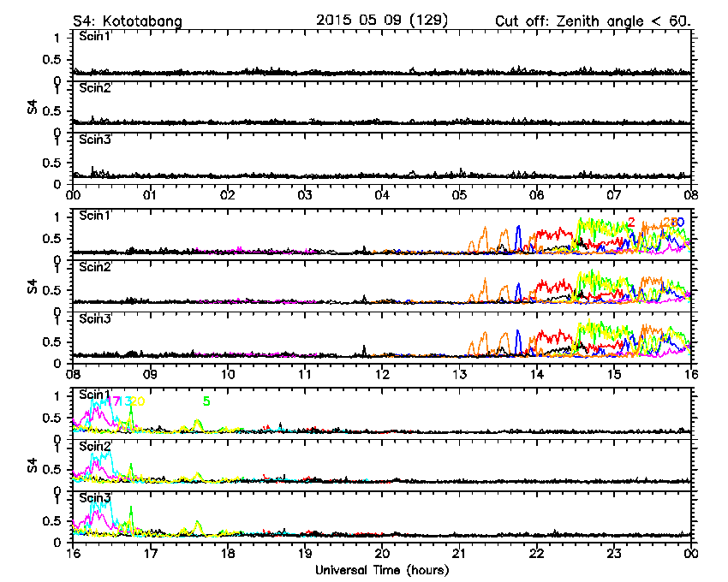728x582 pixels.
Task: Pick hour tick "16" starting the bottom block
Action: 73,553
